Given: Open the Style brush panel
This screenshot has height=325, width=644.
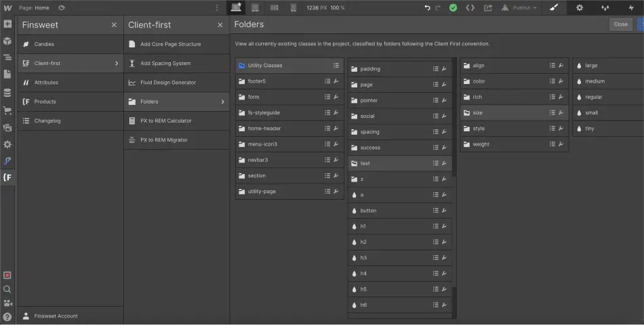Looking at the screenshot, I should tap(554, 7).
